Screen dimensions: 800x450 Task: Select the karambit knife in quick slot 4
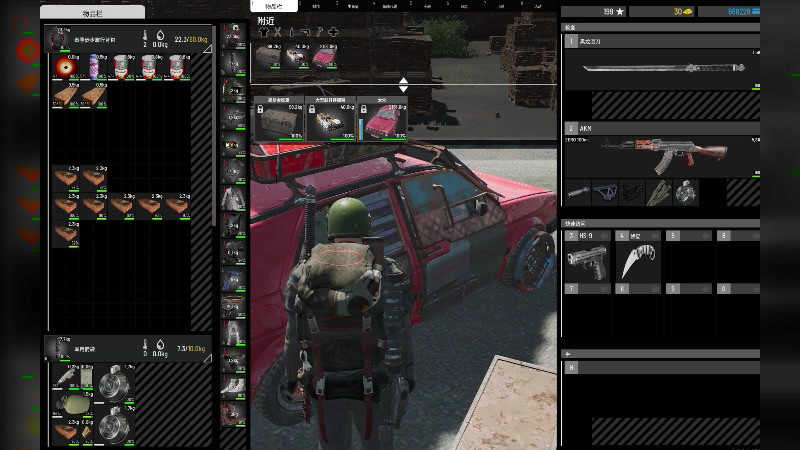(638, 262)
